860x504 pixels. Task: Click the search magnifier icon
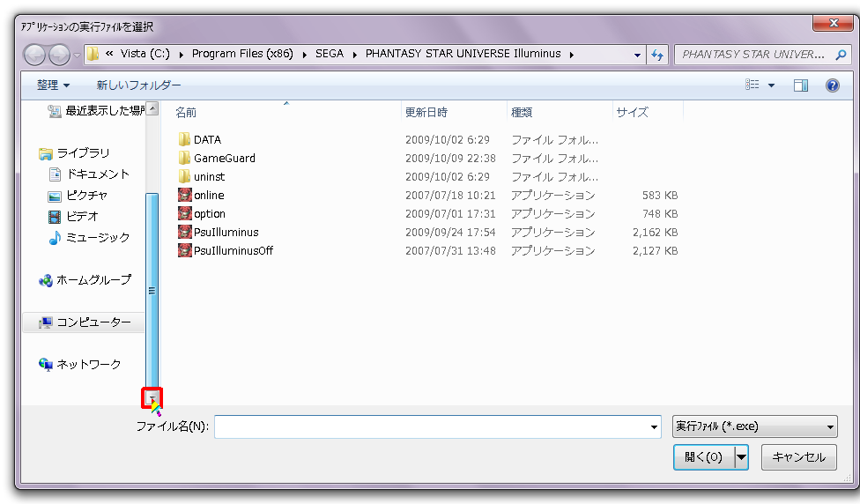pos(841,55)
